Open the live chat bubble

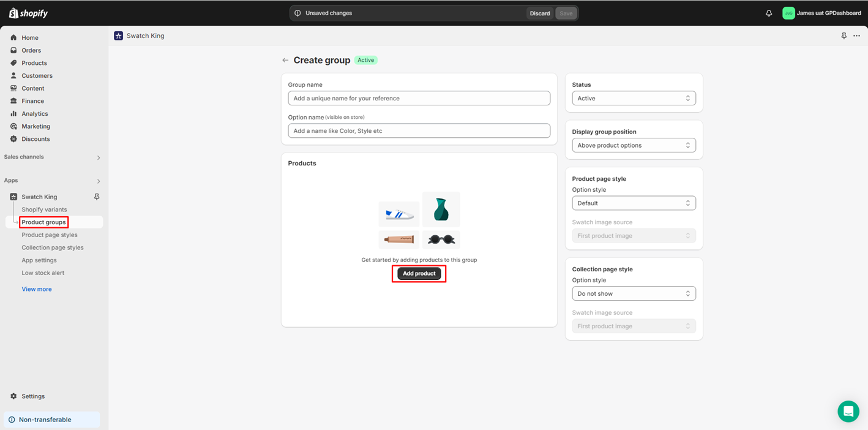pos(848,411)
